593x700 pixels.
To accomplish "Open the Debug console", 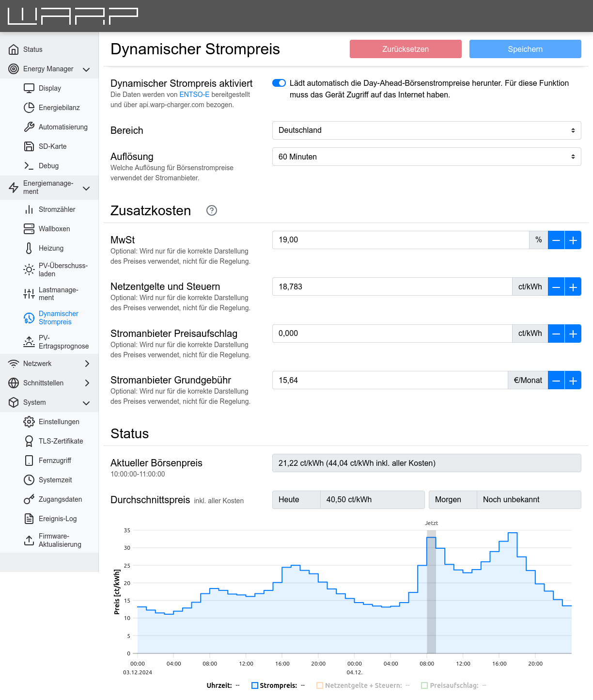I will click(x=48, y=166).
